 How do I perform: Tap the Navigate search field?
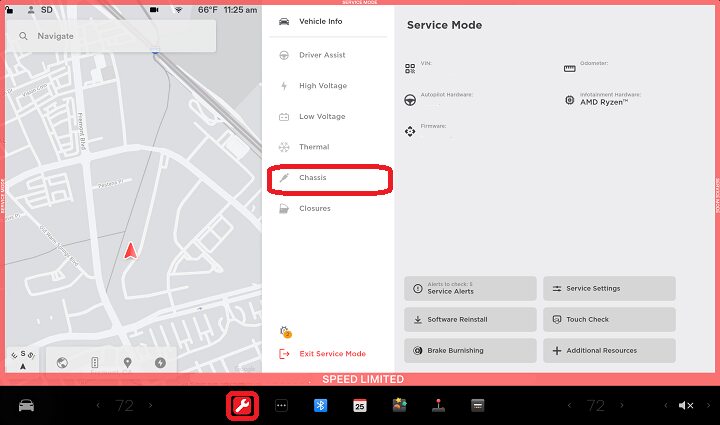[x=110, y=36]
